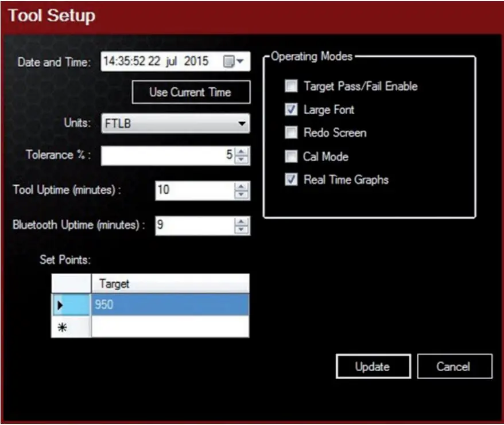The height and width of the screenshot is (425, 504).
Task: Click the Target column header
Action: (x=170, y=283)
